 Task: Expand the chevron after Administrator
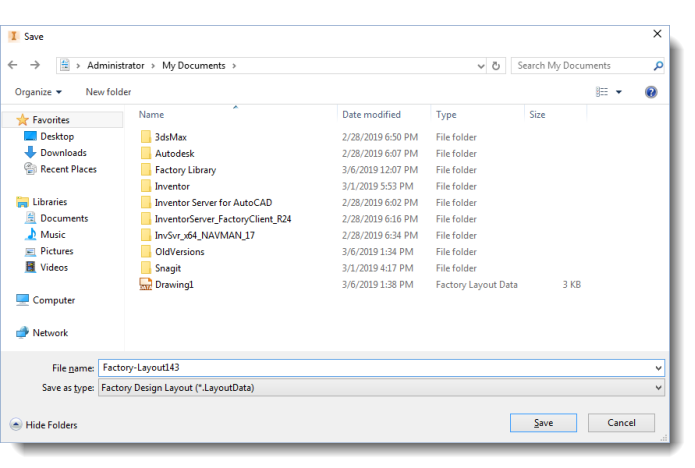click(x=153, y=66)
